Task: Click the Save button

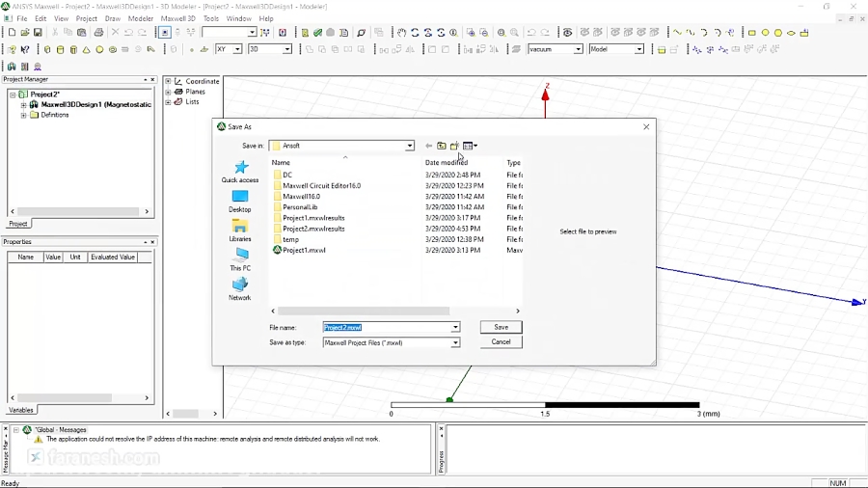Action: [501, 327]
